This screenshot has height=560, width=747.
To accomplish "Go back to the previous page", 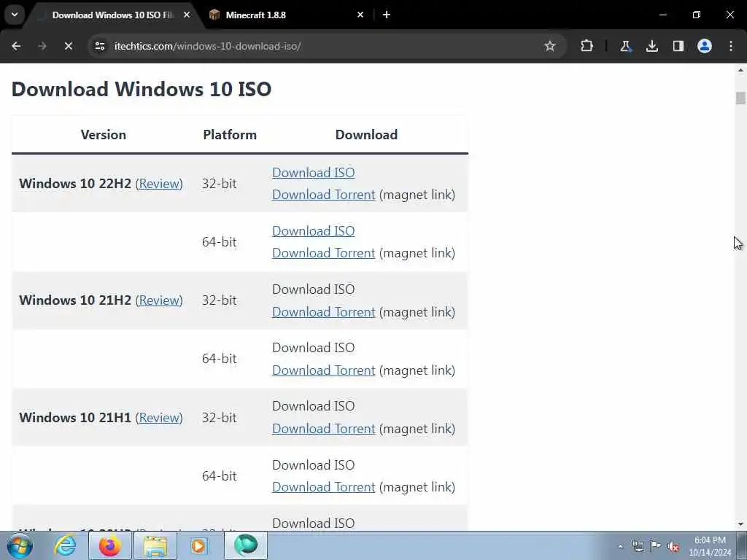I will pyautogui.click(x=16, y=46).
